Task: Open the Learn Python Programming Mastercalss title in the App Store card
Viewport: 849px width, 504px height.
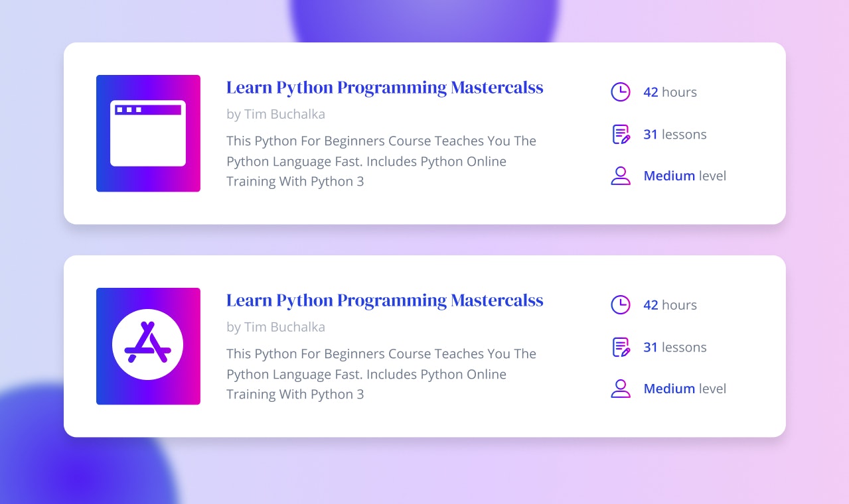Action: tap(385, 300)
